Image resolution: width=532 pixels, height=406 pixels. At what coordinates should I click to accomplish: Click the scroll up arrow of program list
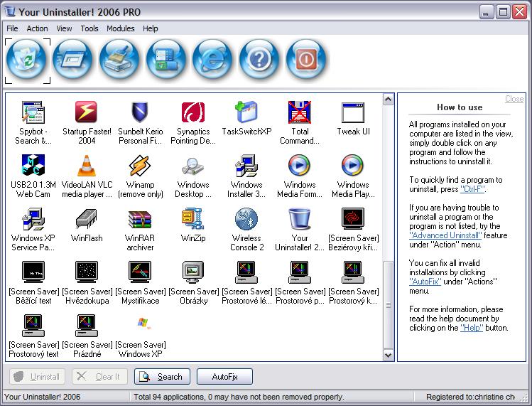pos(388,100)
